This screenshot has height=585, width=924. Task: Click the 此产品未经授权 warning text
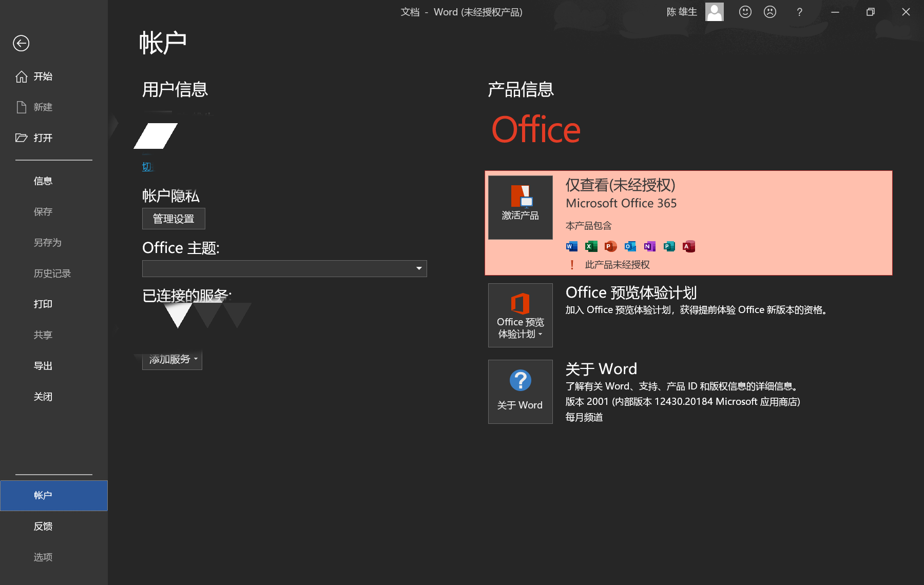(x=617, y=265)
